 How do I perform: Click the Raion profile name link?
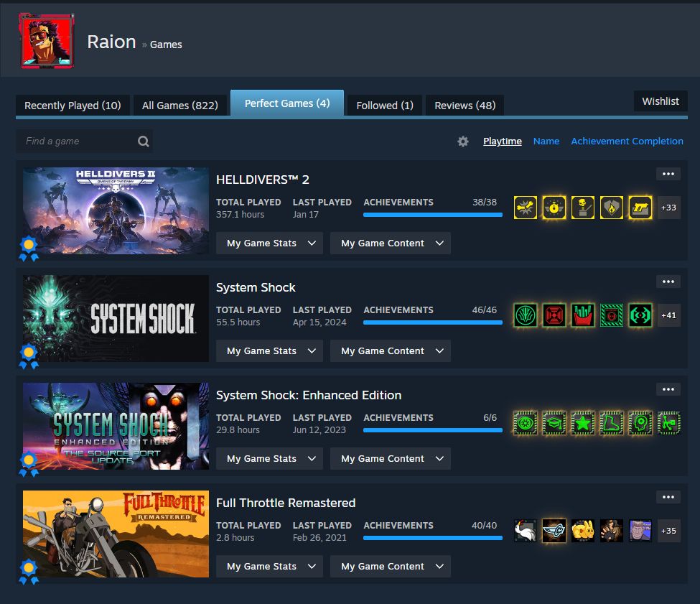[x=111, y=42]
